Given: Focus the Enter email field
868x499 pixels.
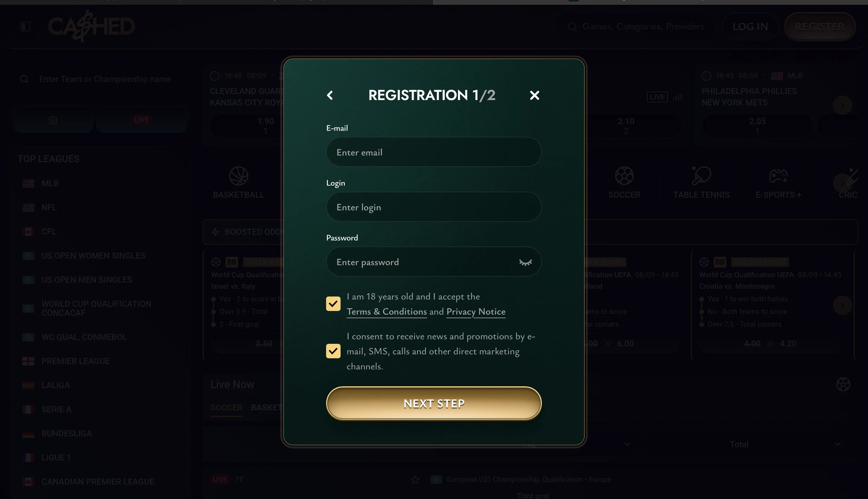Looking at the screenshot, I should (x=434, y=152).
